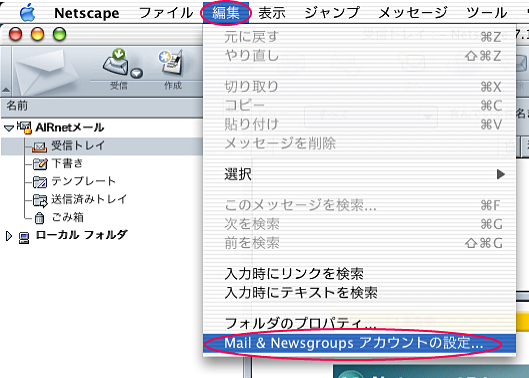Select the 受信トレイ folder
The width and height of the screenshot is (529, 378).
click(78, 146)
